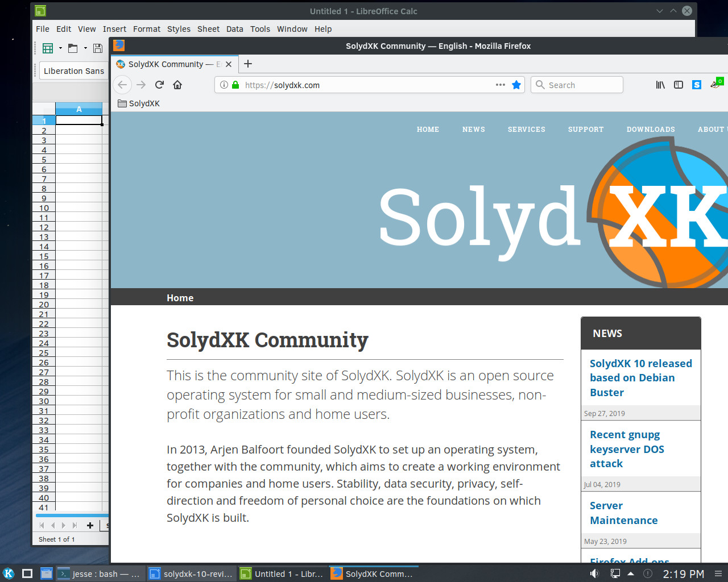Open Calc Edit menu
728x582 pixels.
(64, 29)
